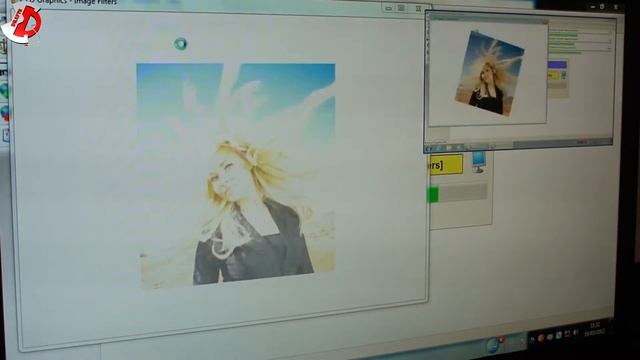Screen dimensions: 640x360
Task: Click the large yellow button ending in "rs]"
Action: pos(446,165)
